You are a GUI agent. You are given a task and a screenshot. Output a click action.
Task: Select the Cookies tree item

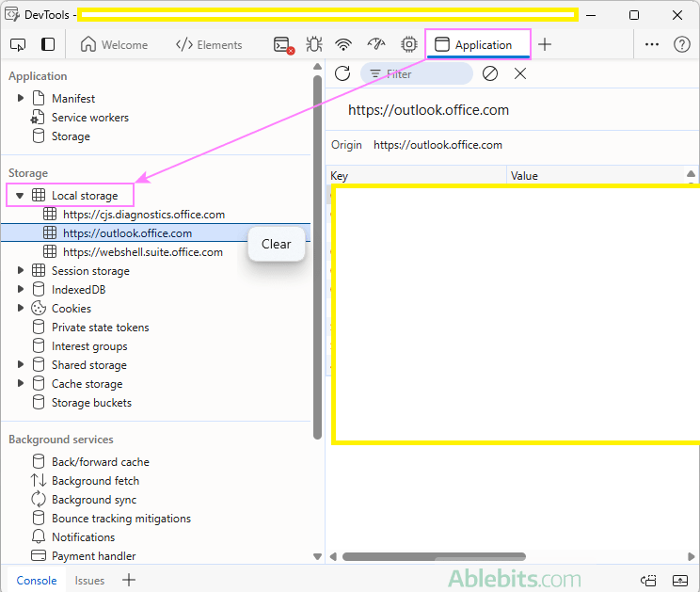click(71, 309)
